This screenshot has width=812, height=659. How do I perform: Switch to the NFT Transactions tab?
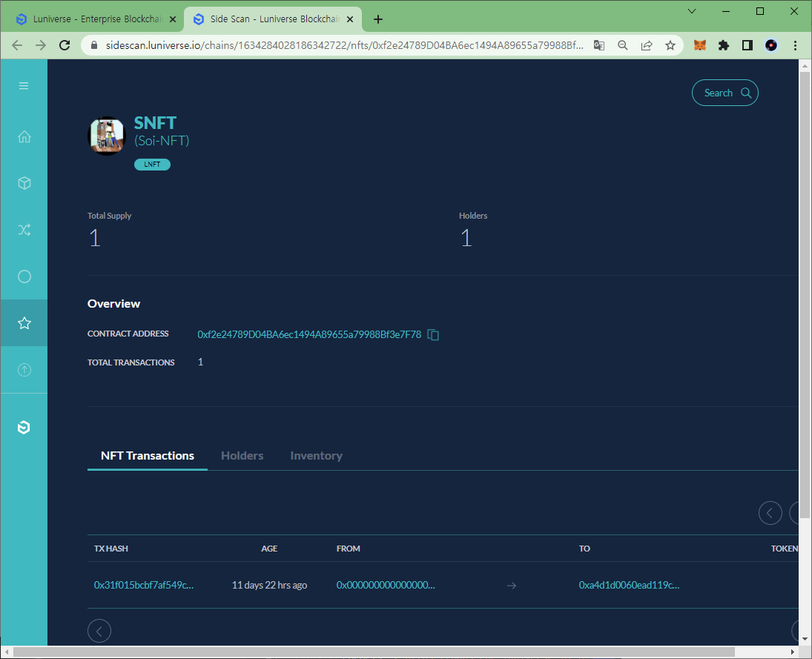148,456
